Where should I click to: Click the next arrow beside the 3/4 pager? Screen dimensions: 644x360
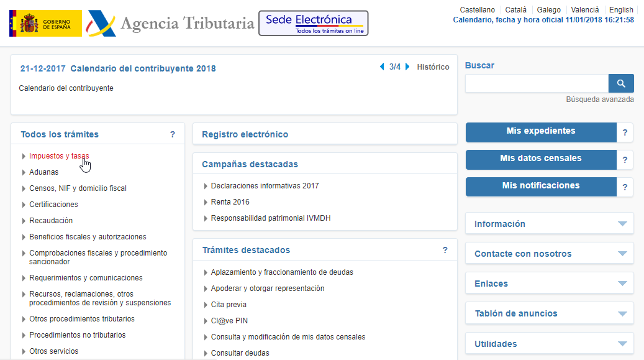407,67
